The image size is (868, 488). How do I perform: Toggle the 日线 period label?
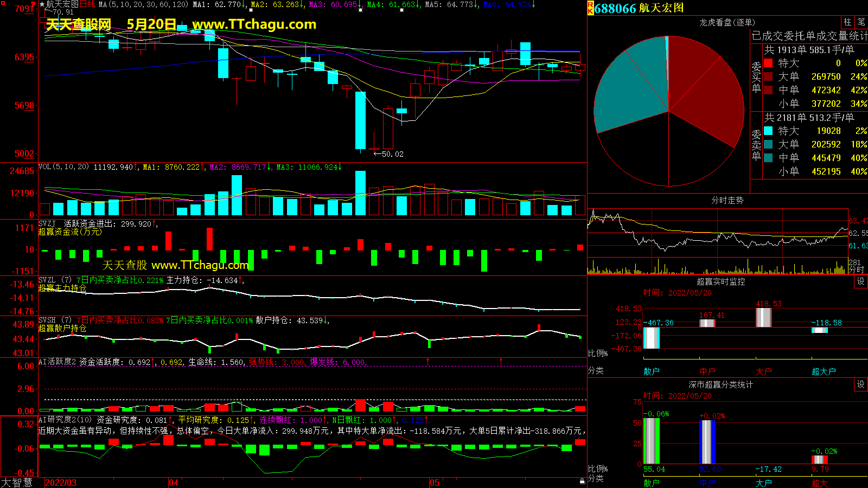87,4
